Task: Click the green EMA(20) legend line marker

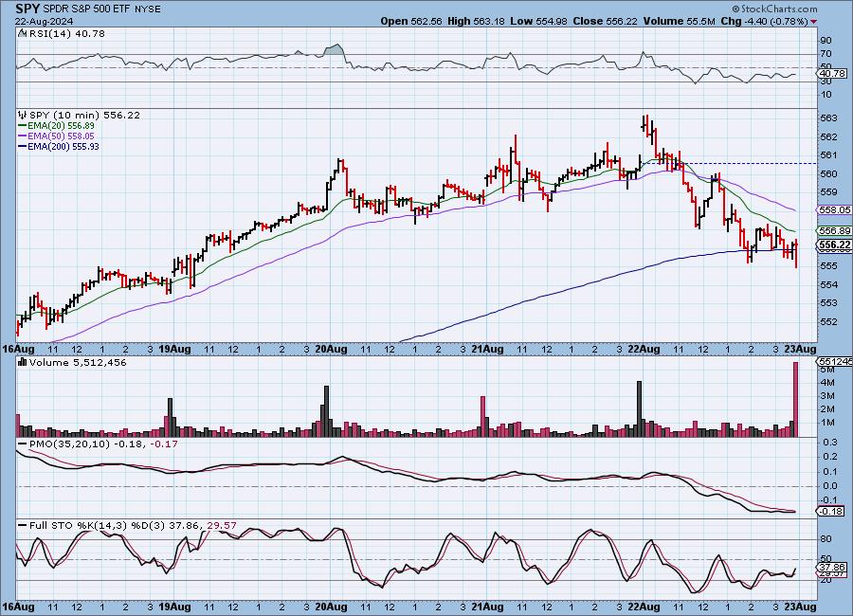Action: click(22, 126)
